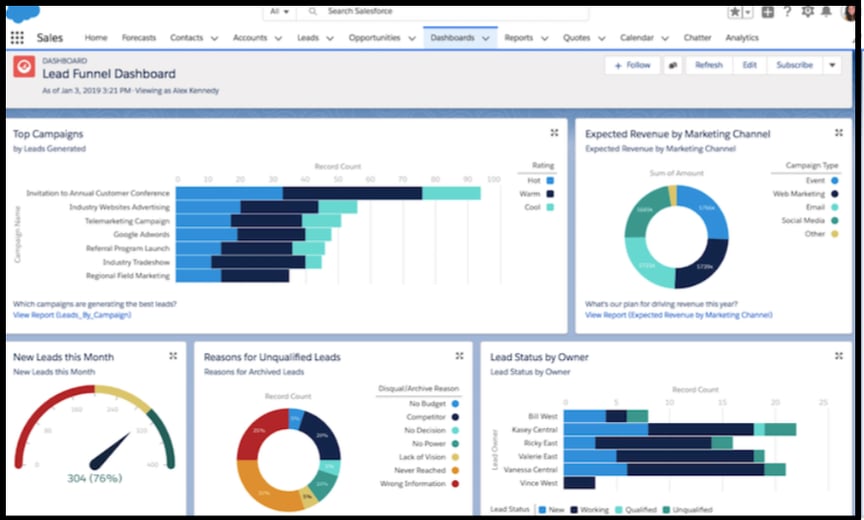Click the Lead Funnel Dashboard icon
This screenshot has width=864, height=520.
[24, 67]
